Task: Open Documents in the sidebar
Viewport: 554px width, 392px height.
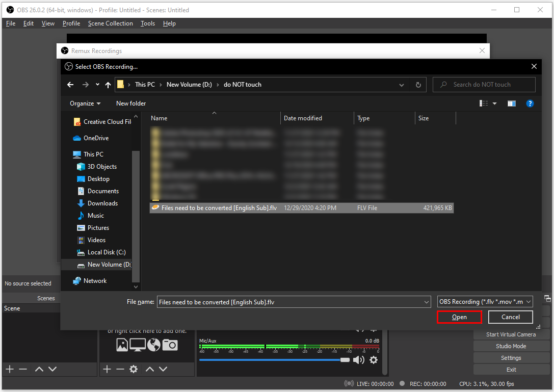Action: [x=98, y=191]
